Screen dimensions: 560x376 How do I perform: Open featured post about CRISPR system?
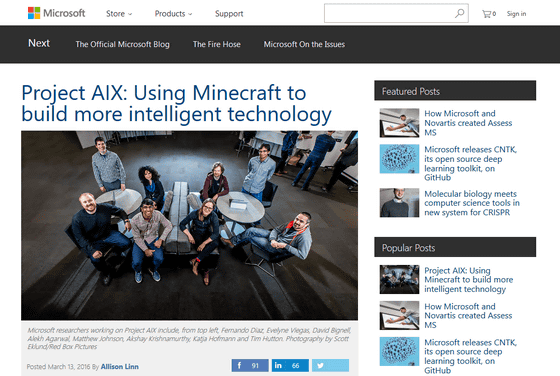click(x=472, y=203)
